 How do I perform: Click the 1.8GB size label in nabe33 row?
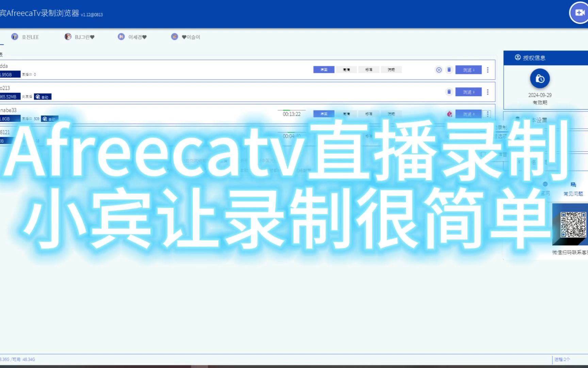tap(10, 119)
